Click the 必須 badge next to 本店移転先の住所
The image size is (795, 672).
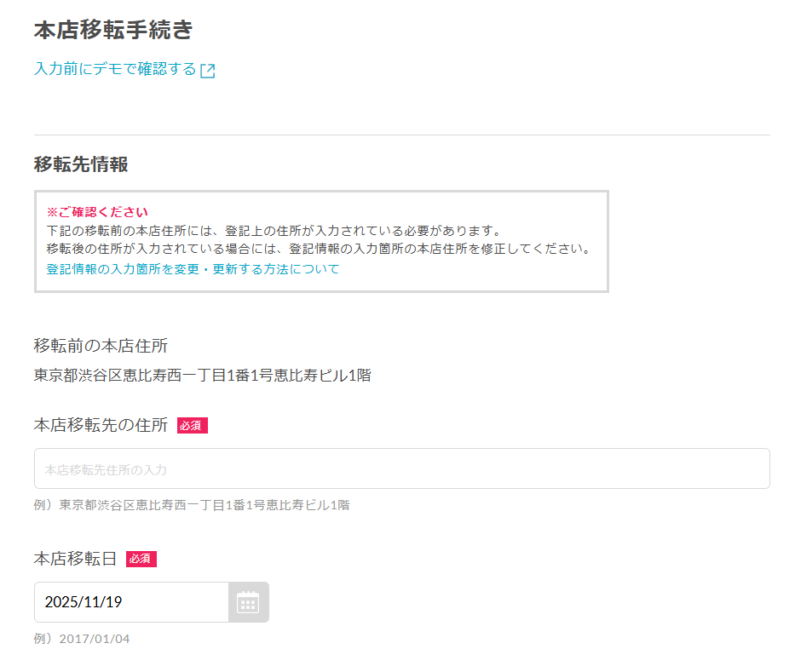pos(193,426)
